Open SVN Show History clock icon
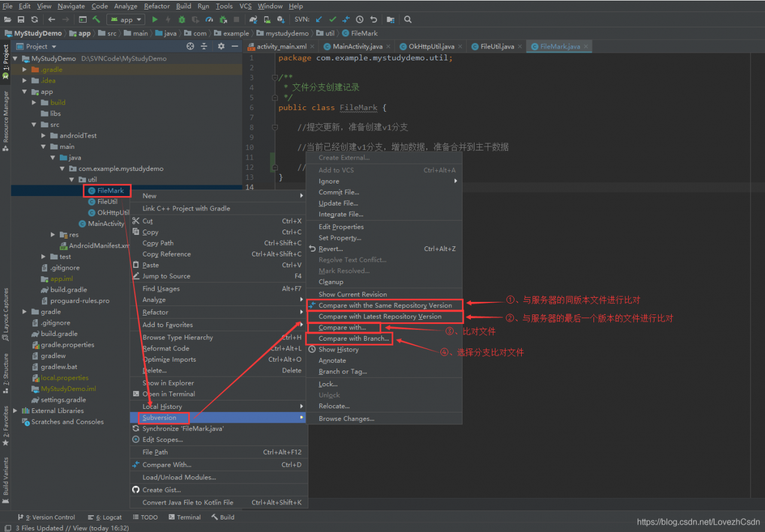The image size is (765, 532). (360, 20)
